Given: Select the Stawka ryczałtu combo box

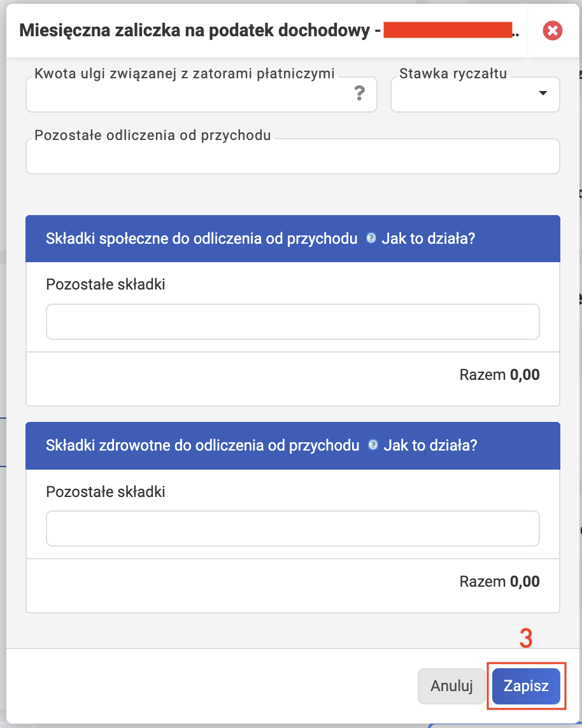Looking at the screenshot, I should 475,94.
